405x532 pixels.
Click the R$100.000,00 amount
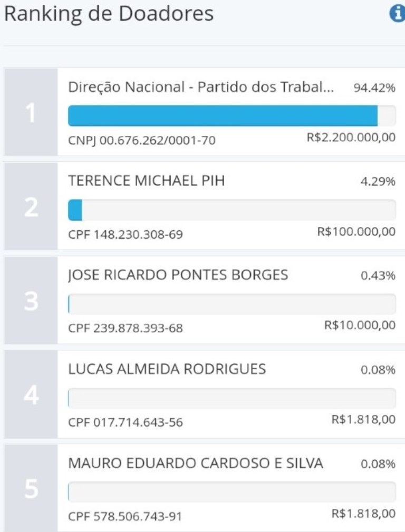356,232
